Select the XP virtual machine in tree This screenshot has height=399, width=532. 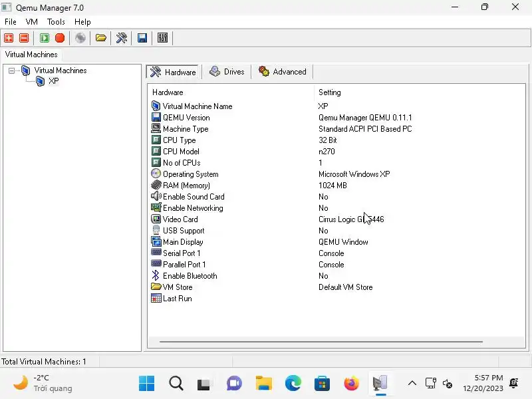53,81
